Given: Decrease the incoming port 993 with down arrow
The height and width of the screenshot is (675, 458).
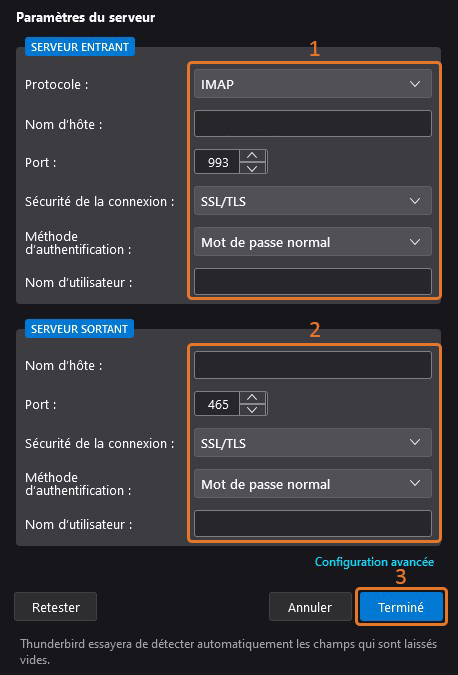Looking at the screenshot, I should pos(253,167).
